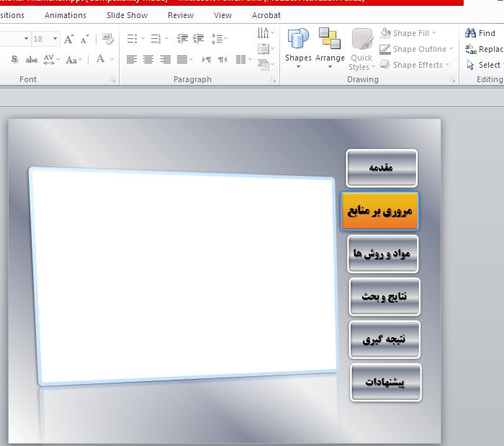Toggle align text left
Image resolution: width=504 pixels, height=446 pixels.
[131, 60]
